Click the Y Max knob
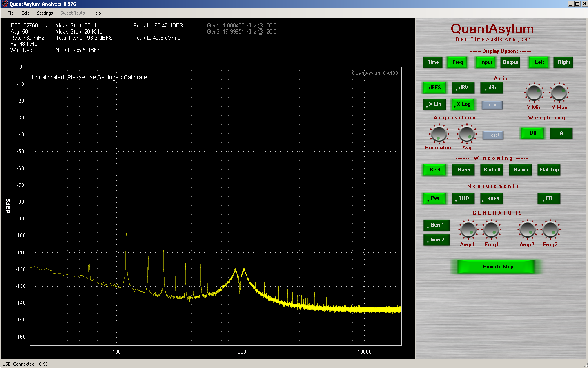The image size is (588, 368). tap(559, 93)
